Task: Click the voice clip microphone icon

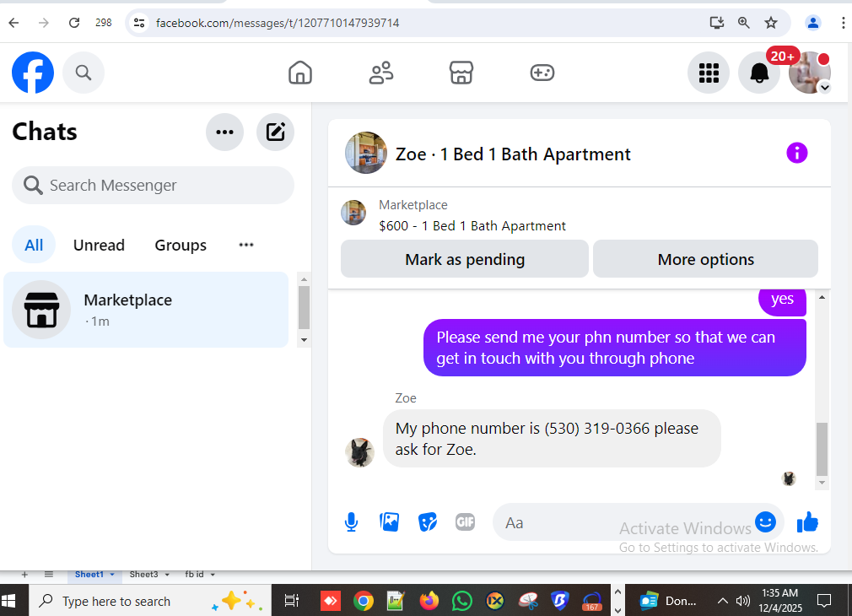Action: pyautogui.click(x=352, y=522)
